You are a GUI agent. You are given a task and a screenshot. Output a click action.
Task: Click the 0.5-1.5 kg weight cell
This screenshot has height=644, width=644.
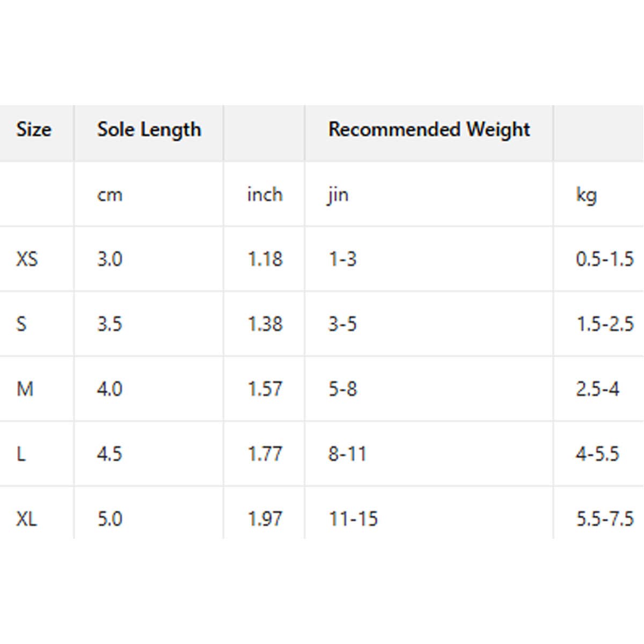tap(604, 259)
